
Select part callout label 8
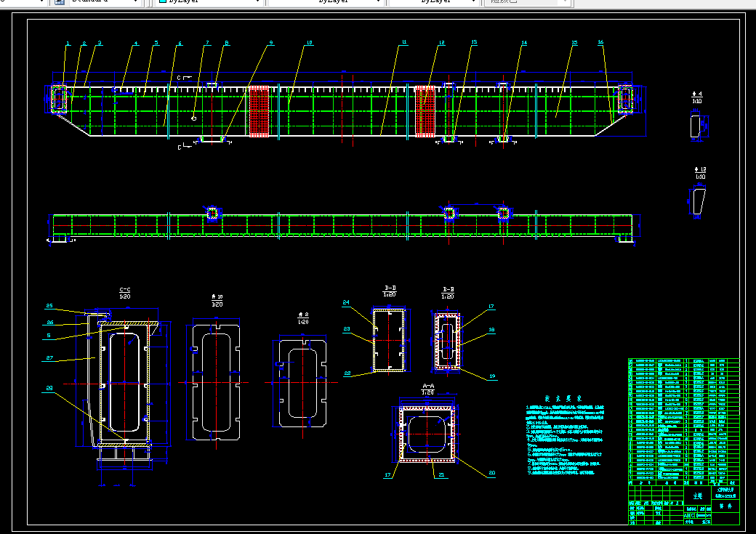tap(227, 44)
